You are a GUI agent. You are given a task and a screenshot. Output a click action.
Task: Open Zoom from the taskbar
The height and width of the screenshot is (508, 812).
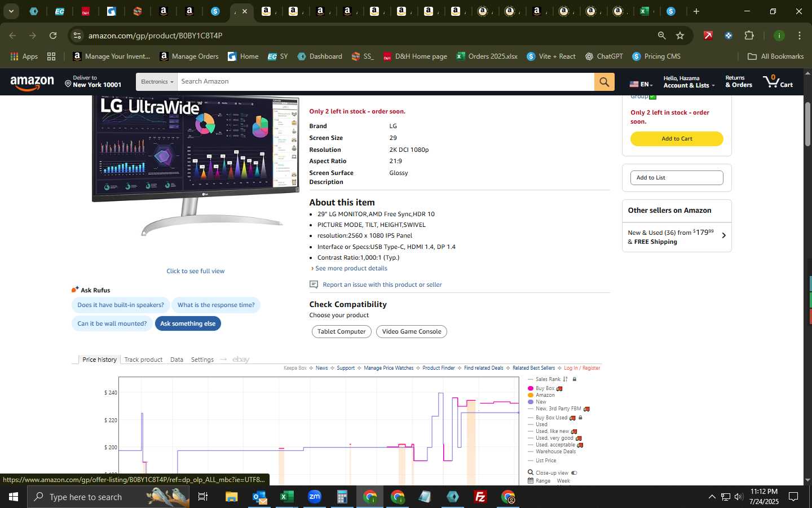pos(314,497)
